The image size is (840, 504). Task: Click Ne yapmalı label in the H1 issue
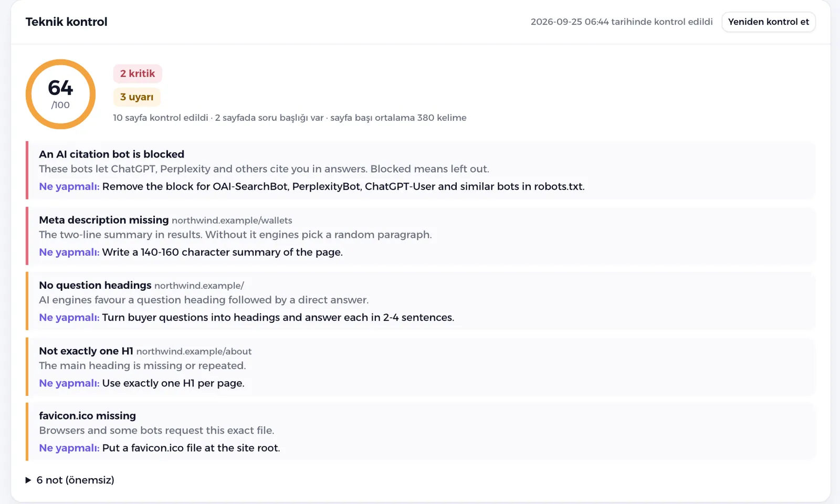69,383
